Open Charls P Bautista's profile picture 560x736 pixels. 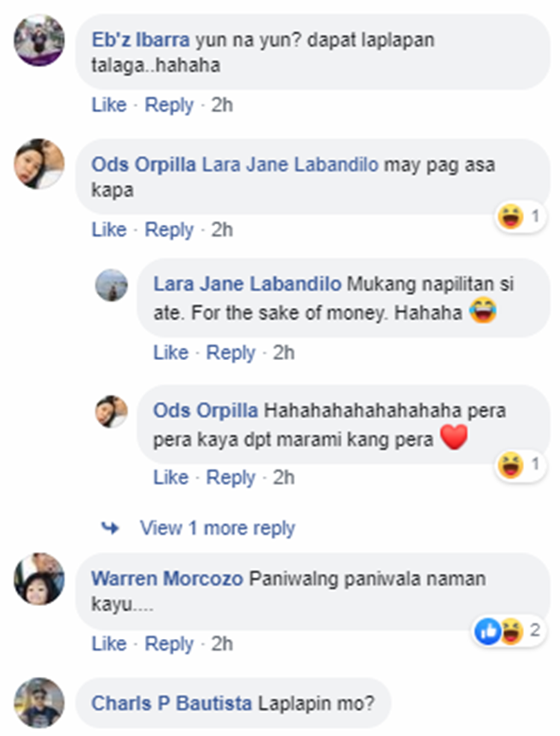click(x=40, y=702)
